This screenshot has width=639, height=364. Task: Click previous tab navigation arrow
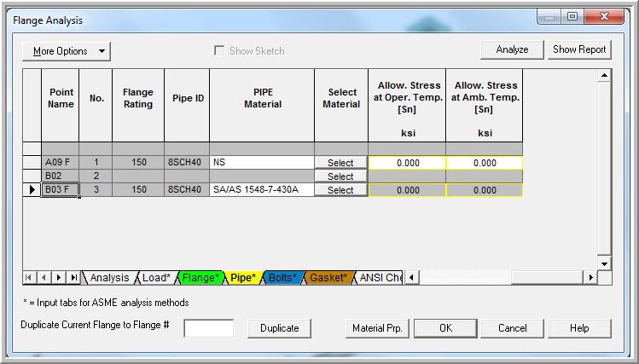coord(44,278)
